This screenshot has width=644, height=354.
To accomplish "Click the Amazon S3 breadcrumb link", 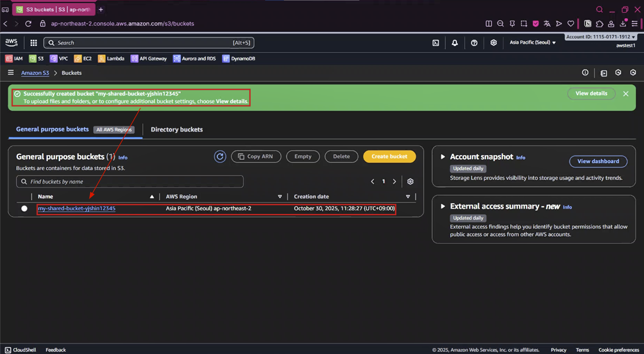I will (35, 73).
